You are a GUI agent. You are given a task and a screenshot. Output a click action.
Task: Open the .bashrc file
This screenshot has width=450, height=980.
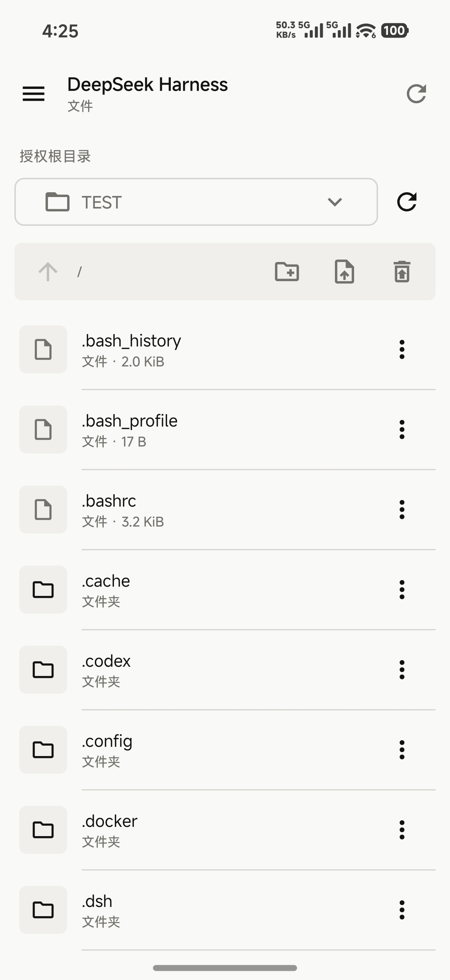click(x=225, y=510)
